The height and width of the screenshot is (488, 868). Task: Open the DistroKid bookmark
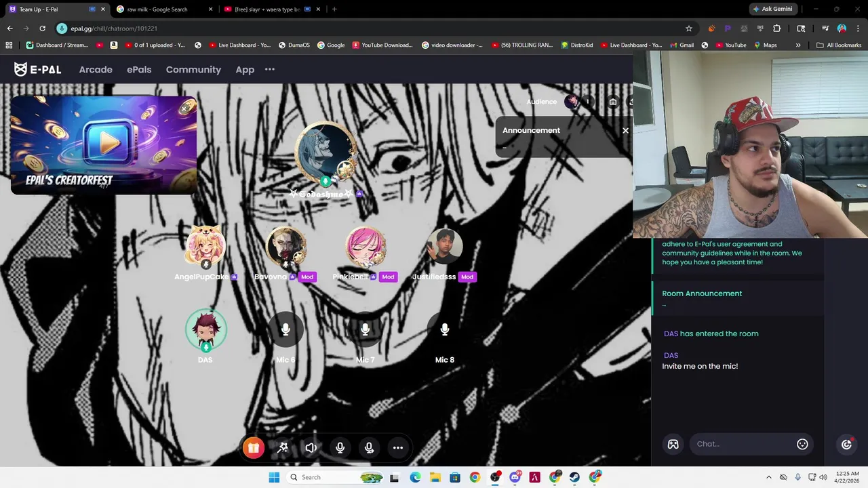point(576,45)
